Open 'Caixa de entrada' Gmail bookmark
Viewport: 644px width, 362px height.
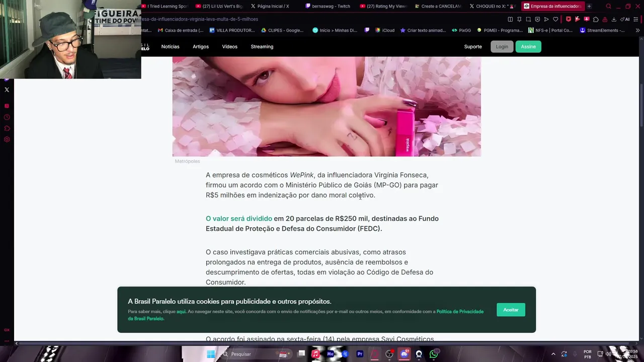pos(181,30)
